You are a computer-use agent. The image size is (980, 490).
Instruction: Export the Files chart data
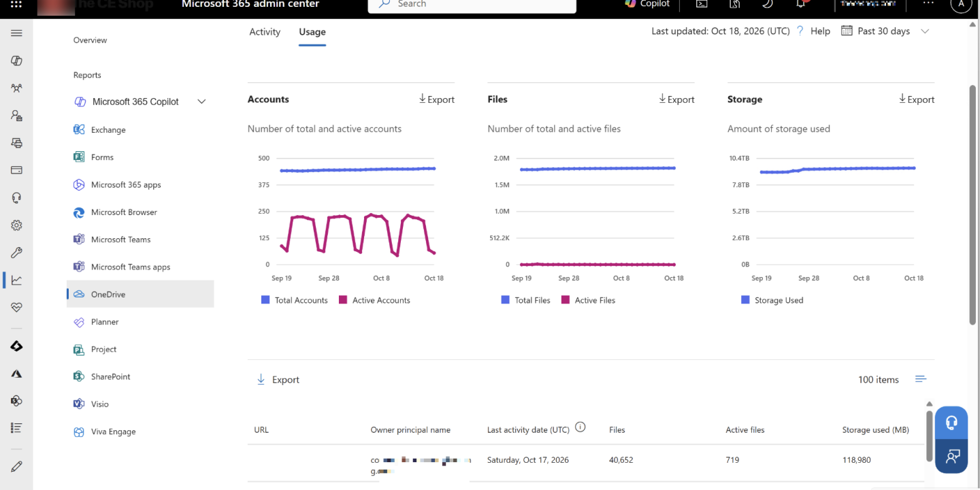[x=676, y=99]
